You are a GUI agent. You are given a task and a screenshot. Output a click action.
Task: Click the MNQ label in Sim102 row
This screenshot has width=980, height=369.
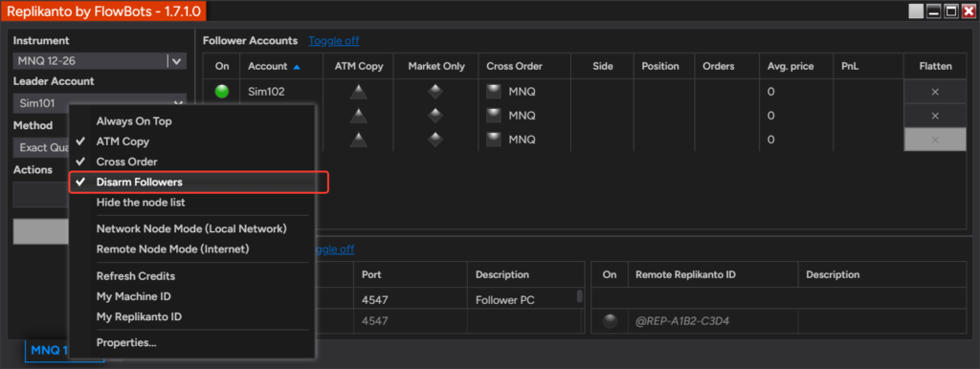click(x=522, y=92)
